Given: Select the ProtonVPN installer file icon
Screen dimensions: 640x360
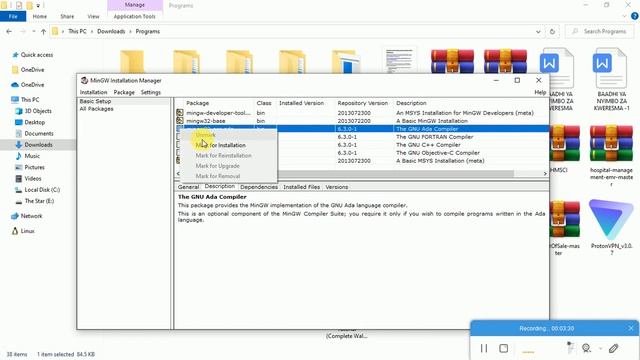Looking at the screenshot, I should [x=611, y=220].
